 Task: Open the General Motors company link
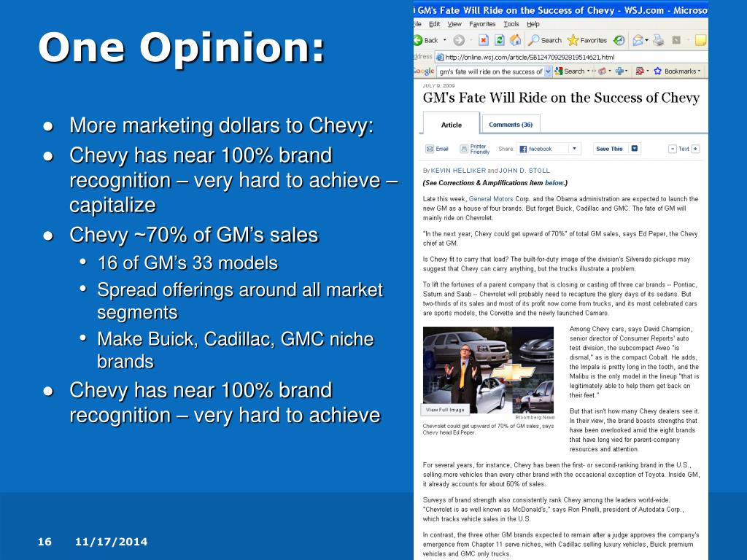coord(491,199)
